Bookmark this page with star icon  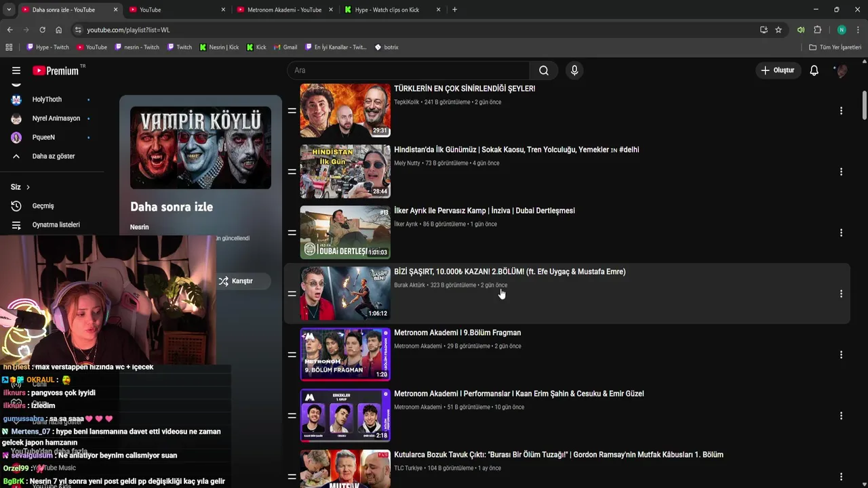pos(778,30)
